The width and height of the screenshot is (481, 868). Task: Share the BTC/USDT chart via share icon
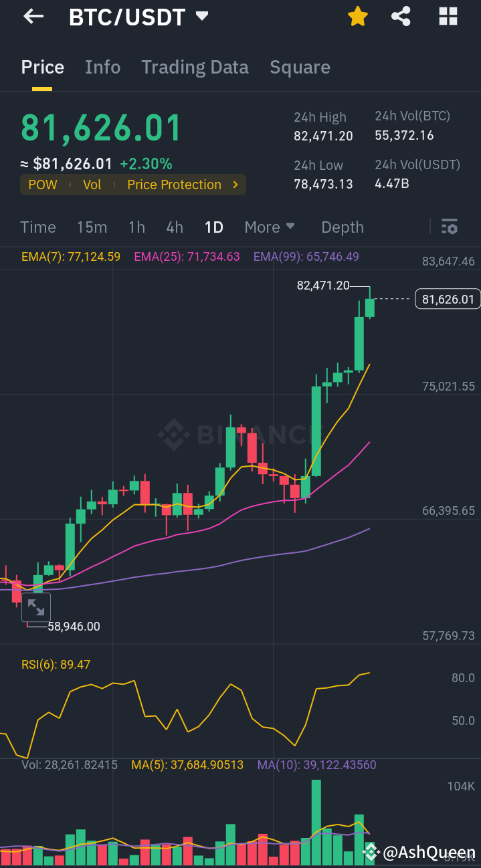click(x=401, y=17)
